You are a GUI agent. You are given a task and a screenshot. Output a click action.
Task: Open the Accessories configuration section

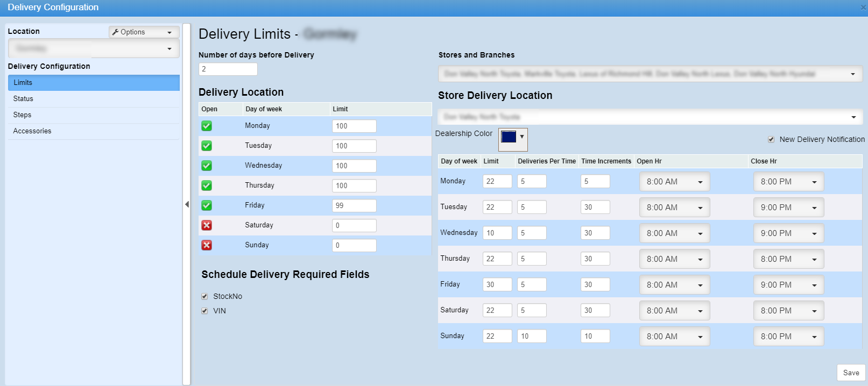tap(32, 131)
